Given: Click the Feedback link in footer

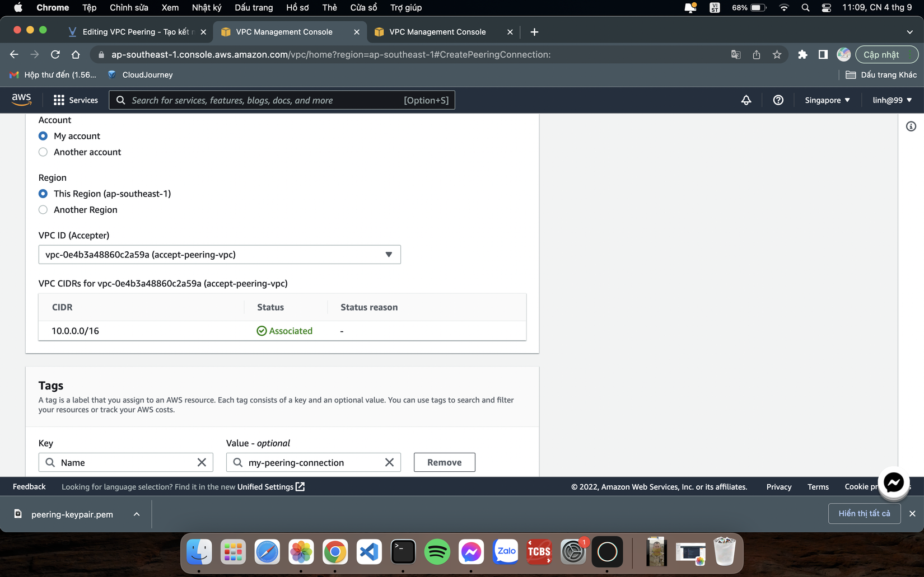Looking at the screenshot, I should (29, 487).
